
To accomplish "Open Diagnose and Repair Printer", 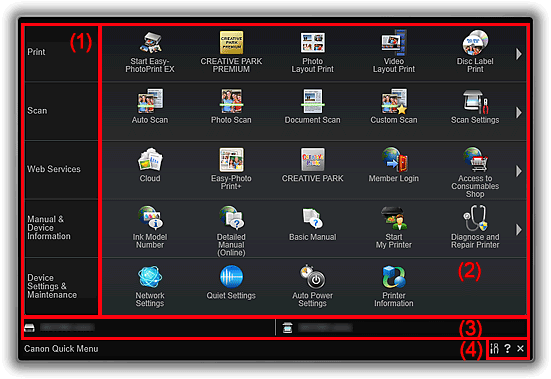I will [x=475, y=228].
